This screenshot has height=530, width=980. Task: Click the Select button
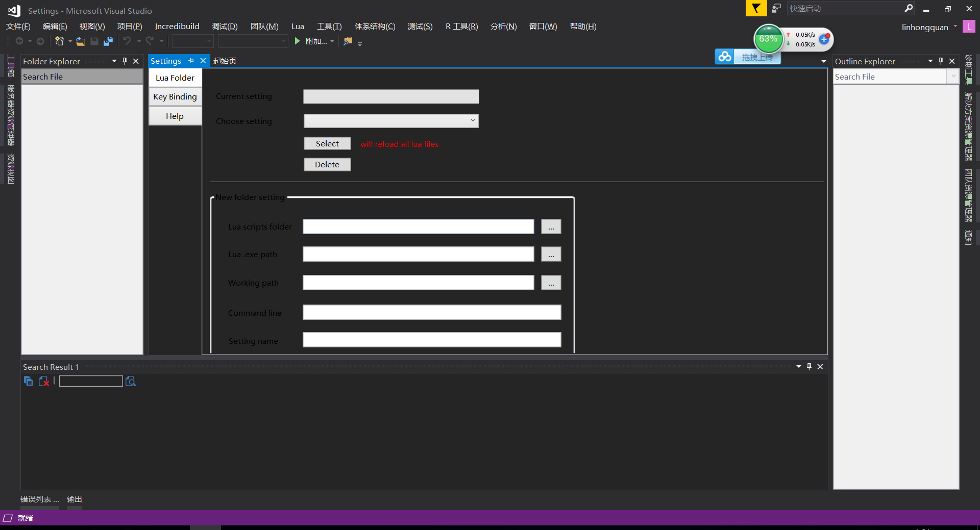(327, 144)
